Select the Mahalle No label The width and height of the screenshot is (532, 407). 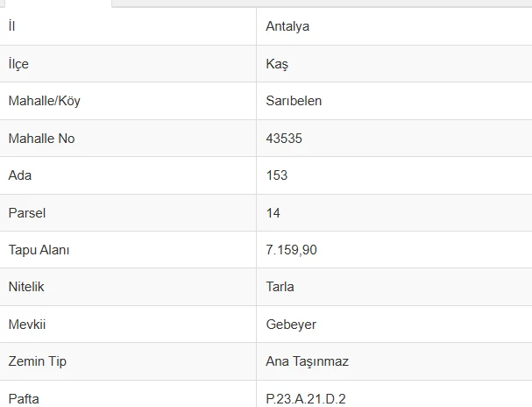41,139
